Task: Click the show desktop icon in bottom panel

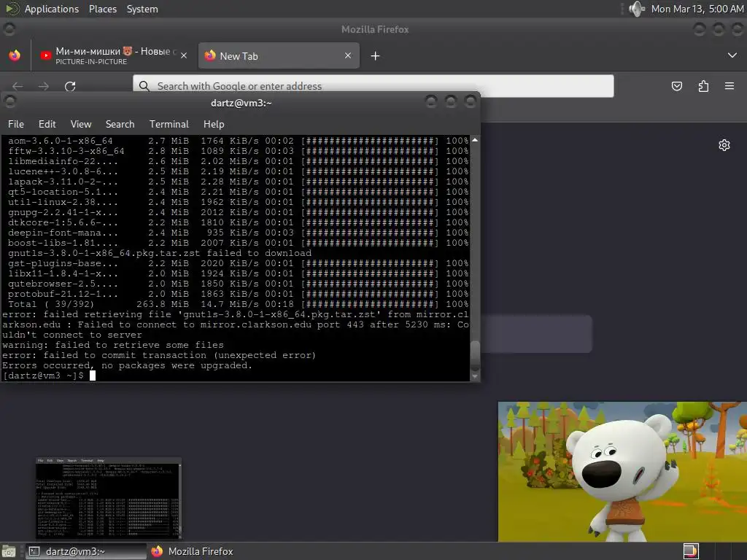Action: click(9, 551)
